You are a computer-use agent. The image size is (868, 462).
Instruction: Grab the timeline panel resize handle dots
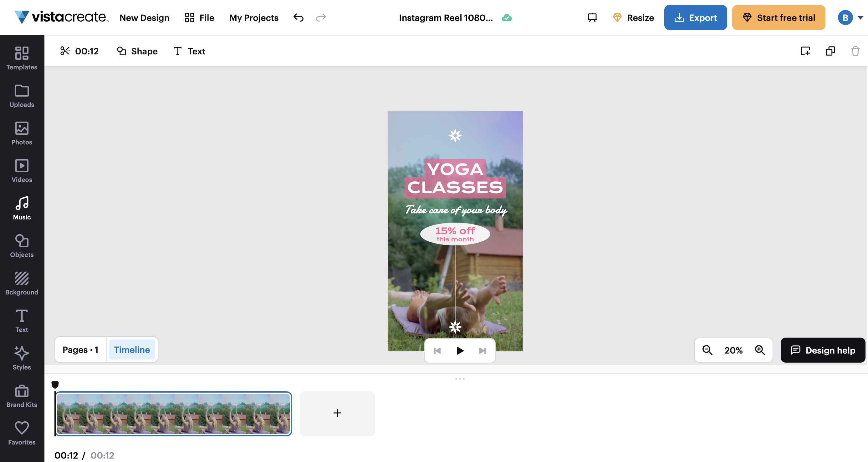[x=460, y=379]
